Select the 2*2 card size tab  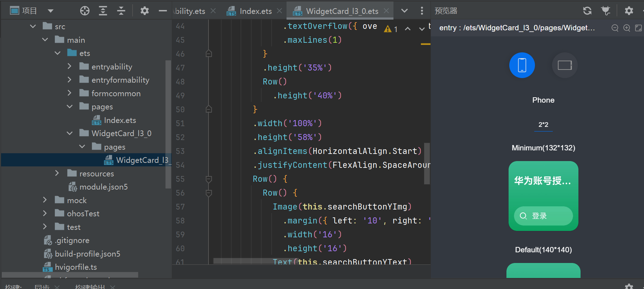tap(543, 125)
